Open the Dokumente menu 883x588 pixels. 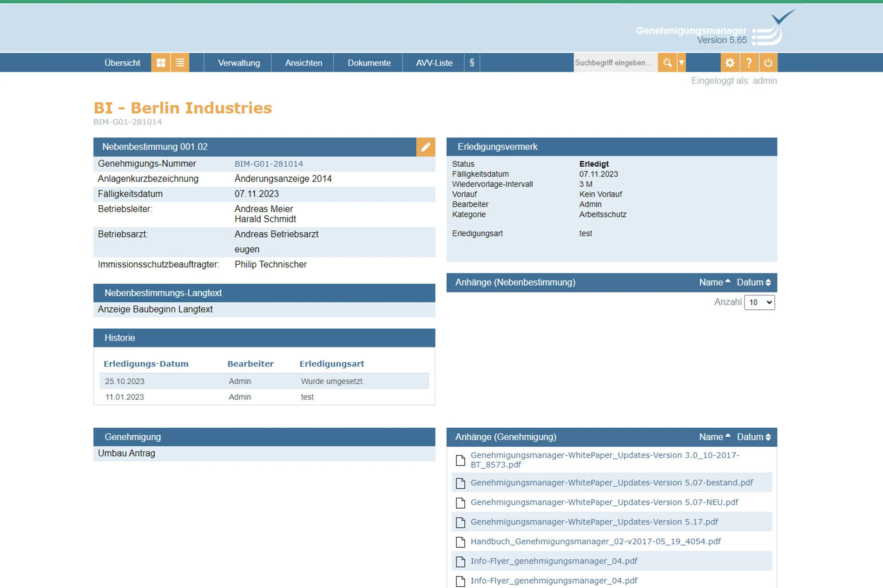tap(369, 63)
